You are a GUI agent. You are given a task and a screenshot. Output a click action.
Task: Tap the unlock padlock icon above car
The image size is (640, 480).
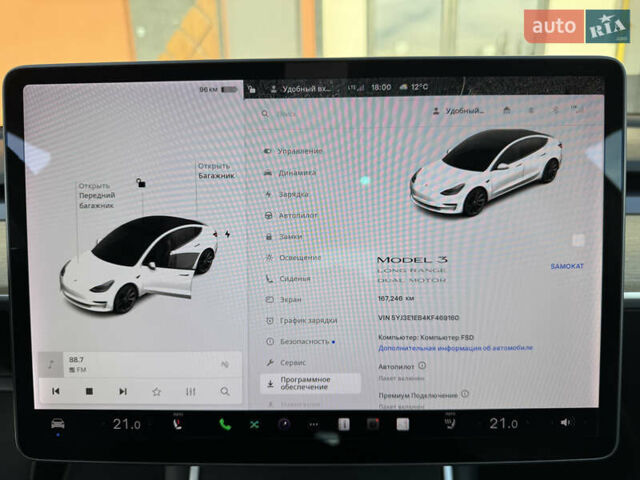(x=140, y=183)
